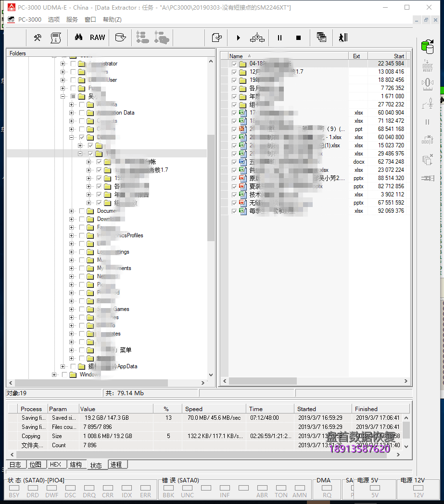This screenshot has width=444, height=504.
Task: Expand the folder node ending 考核1.7
Action: tap(89, 170)
